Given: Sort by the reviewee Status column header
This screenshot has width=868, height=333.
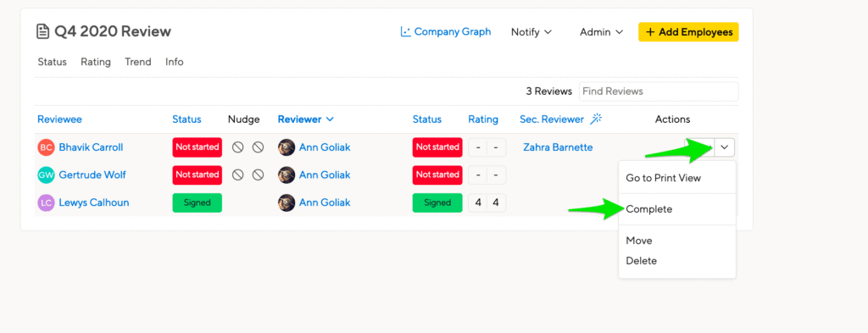Looking at the screenshot, I should point(186,119).
